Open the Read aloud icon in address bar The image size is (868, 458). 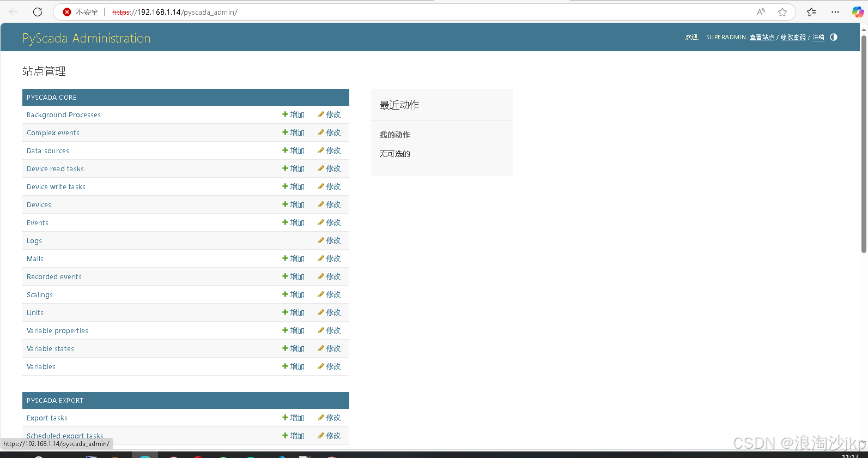761,12
